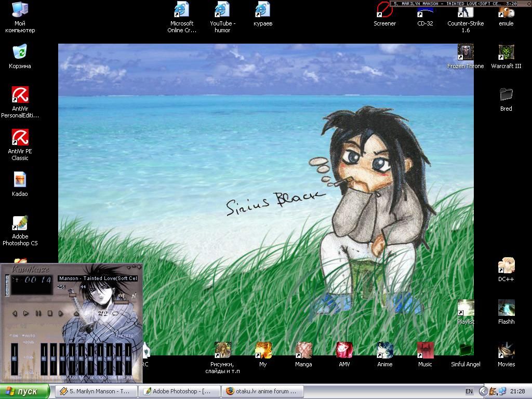Toggle the Winamp playlist window via 'pl'

pos(134,296)
